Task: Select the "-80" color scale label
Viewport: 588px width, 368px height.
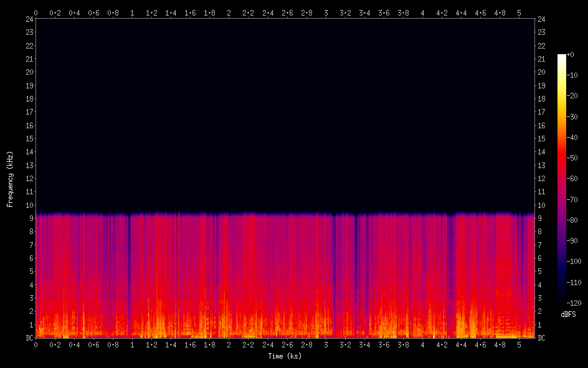Action: [x=572, y=220]
